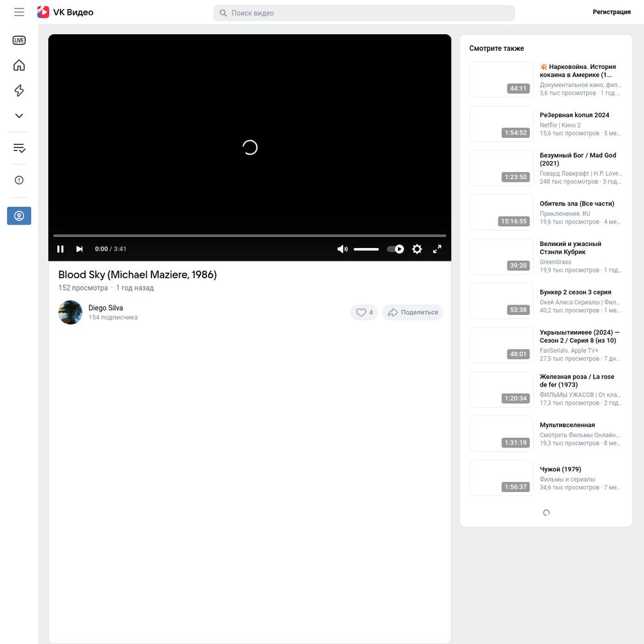Open thumbnail with duration 15:16:55

(x=502, y=213)
